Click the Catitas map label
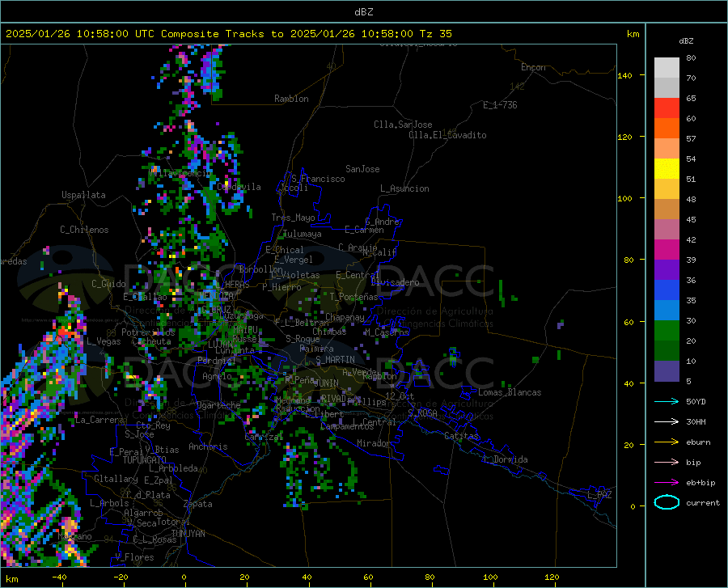The height and width of the screenshot is (588, 728). [x=461, y=436]
